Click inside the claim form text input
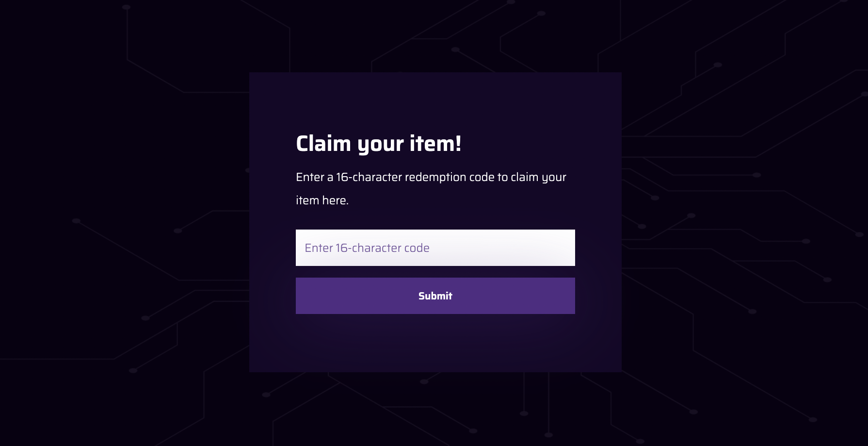 (x=435, y=248)
